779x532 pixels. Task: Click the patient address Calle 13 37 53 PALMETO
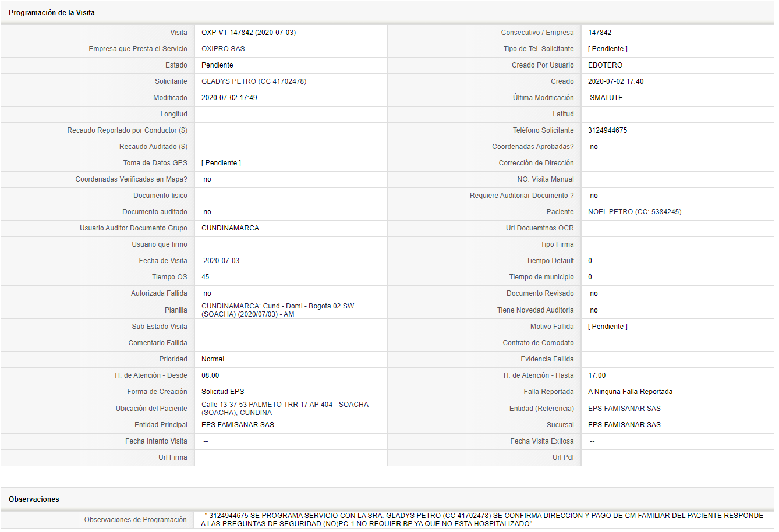point(285,409)
